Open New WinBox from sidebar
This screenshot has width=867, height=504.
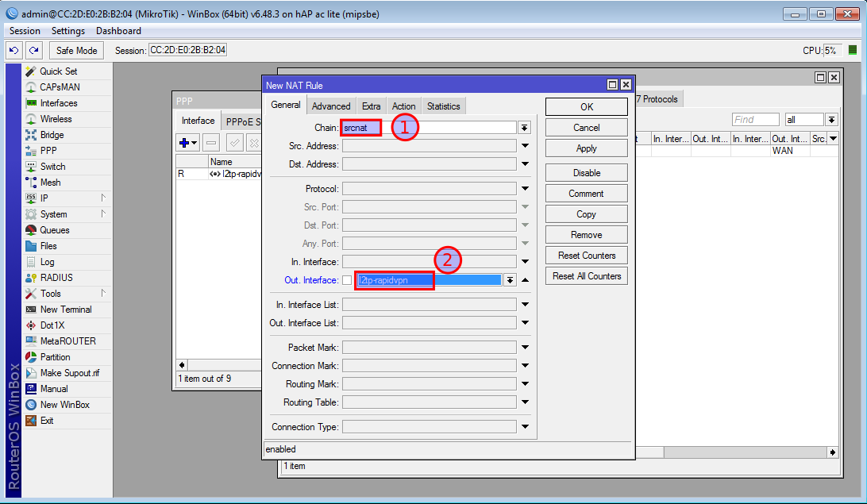64,405
